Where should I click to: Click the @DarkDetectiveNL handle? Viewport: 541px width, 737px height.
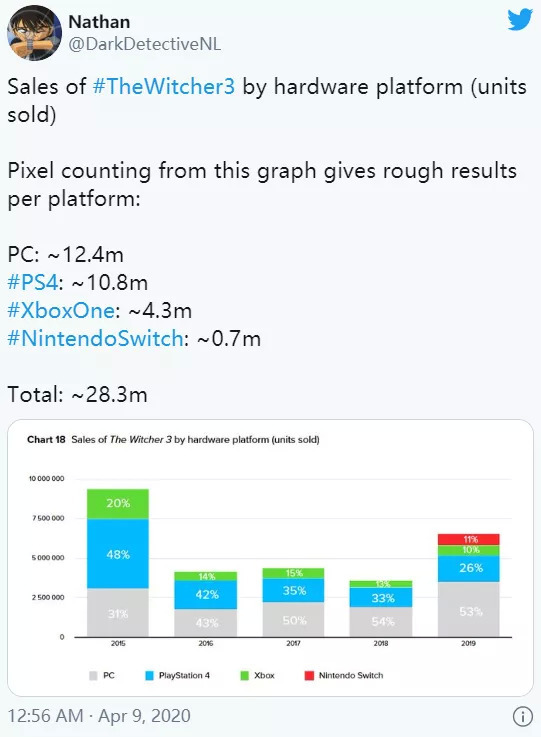click(145, 44)
